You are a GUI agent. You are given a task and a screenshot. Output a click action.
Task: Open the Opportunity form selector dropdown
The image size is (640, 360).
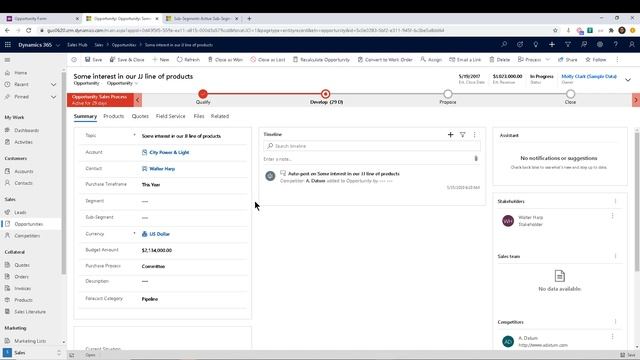pyautogui.click(x=122, y=83)
